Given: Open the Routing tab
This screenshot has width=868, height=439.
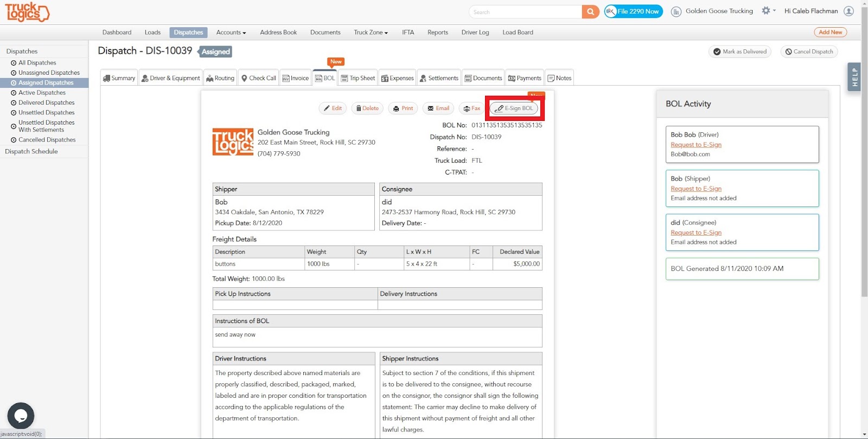Looking at the screenshot, I should click(x=220, y=78).
